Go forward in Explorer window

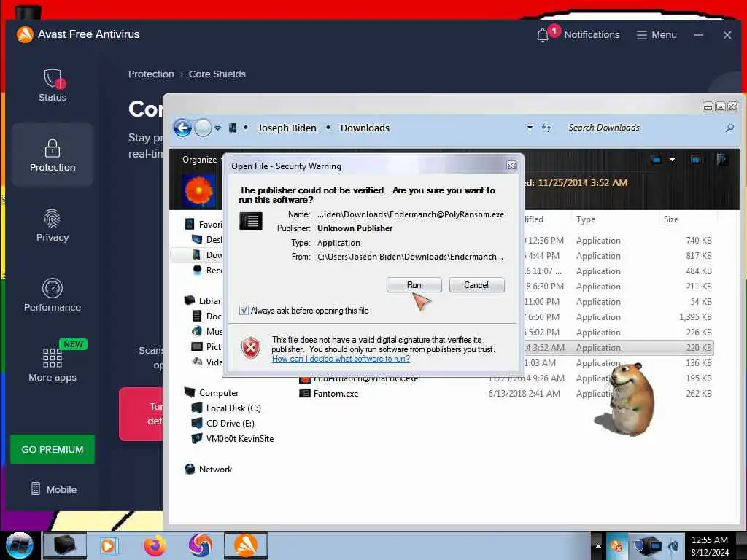click(x=203, y=128)
